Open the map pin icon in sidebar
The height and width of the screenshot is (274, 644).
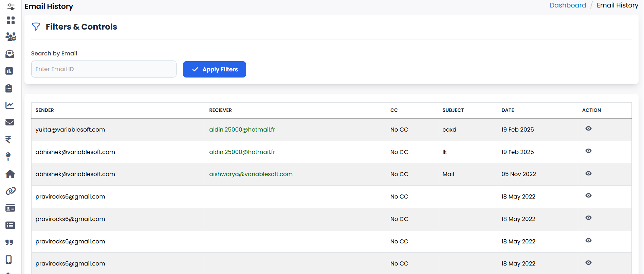(8, 156)
